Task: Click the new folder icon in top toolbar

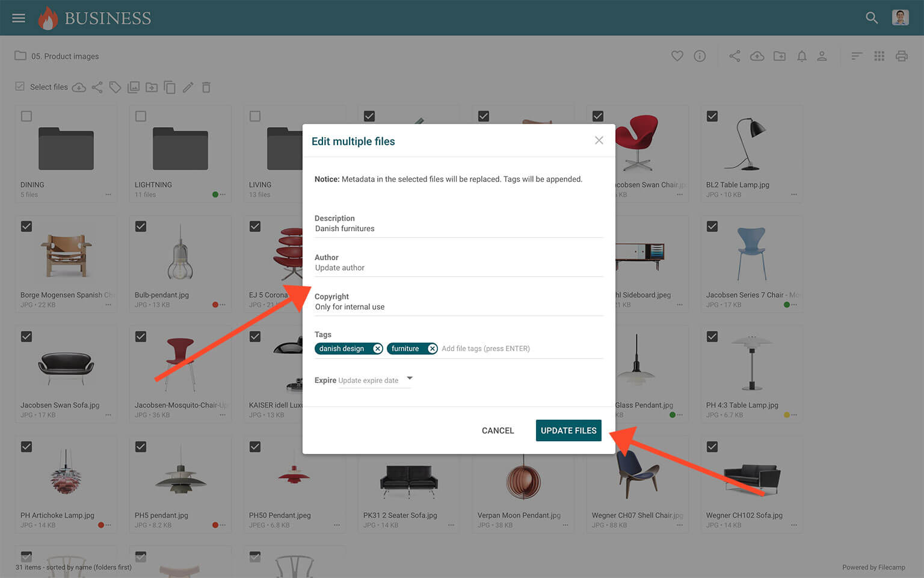Action: pos(780,56)
